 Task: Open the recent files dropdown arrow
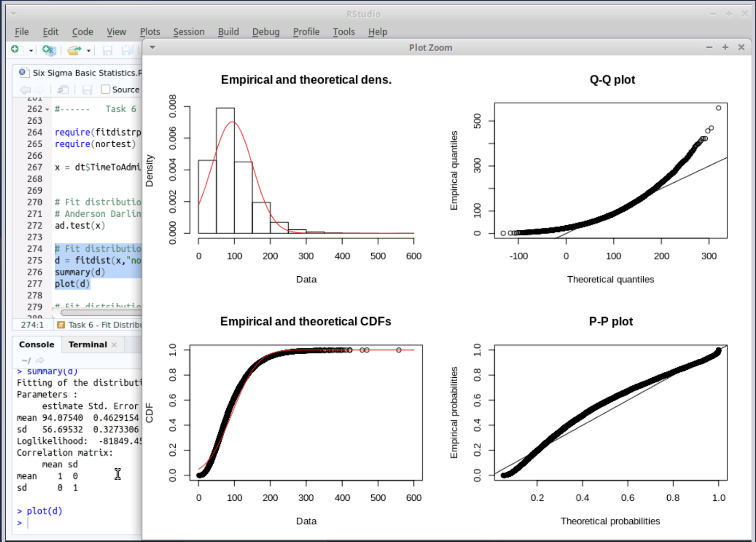[x=89, y=51]
